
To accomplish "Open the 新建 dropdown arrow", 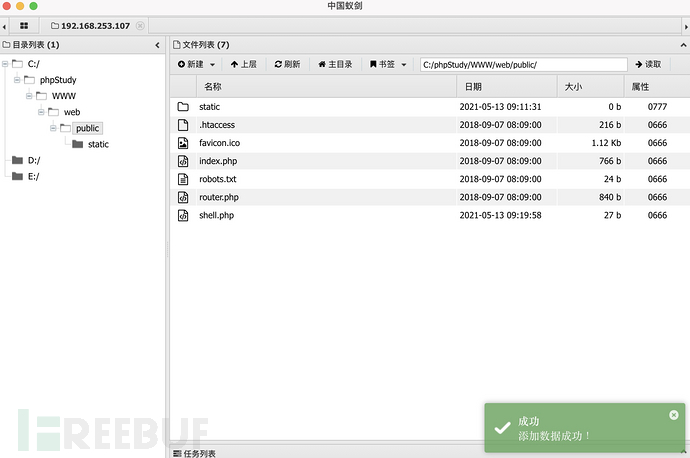I will [x=212, y=65].
